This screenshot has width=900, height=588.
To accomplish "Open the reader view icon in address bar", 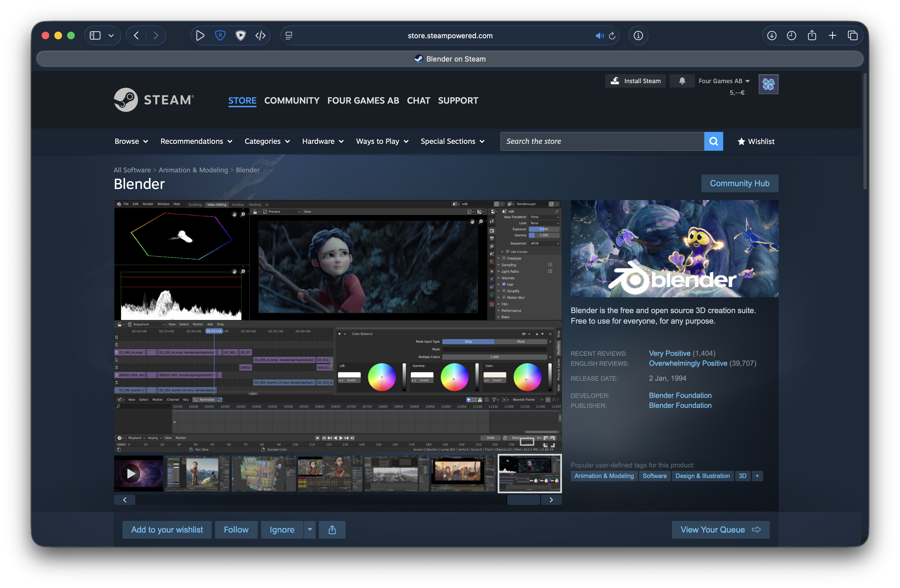I will [x=289, y=35].
